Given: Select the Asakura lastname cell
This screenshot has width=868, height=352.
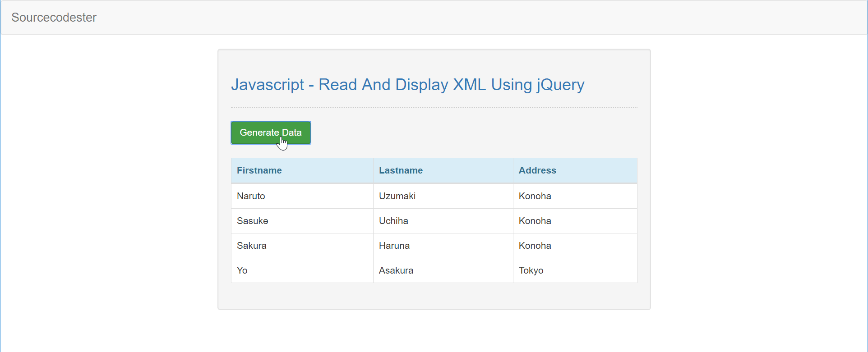Looking at the screenshot, I should pyautogui.click(x=443, y=270).
